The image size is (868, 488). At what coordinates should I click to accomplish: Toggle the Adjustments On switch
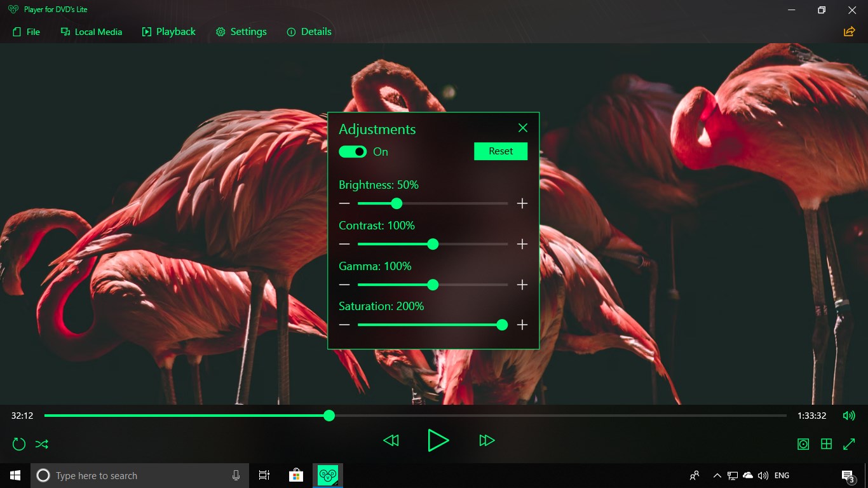coord(352,151)
